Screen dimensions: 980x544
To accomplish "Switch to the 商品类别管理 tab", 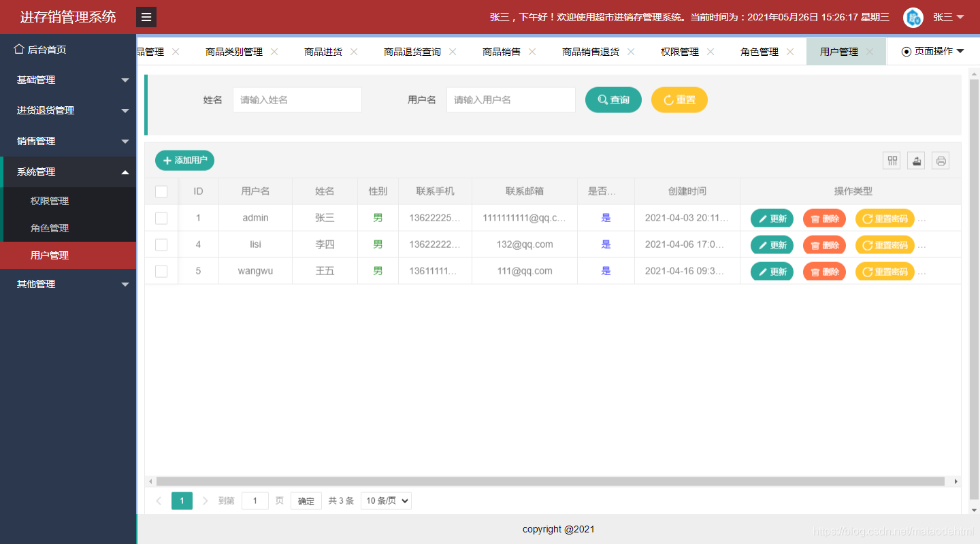I will (x=234, y=52).
